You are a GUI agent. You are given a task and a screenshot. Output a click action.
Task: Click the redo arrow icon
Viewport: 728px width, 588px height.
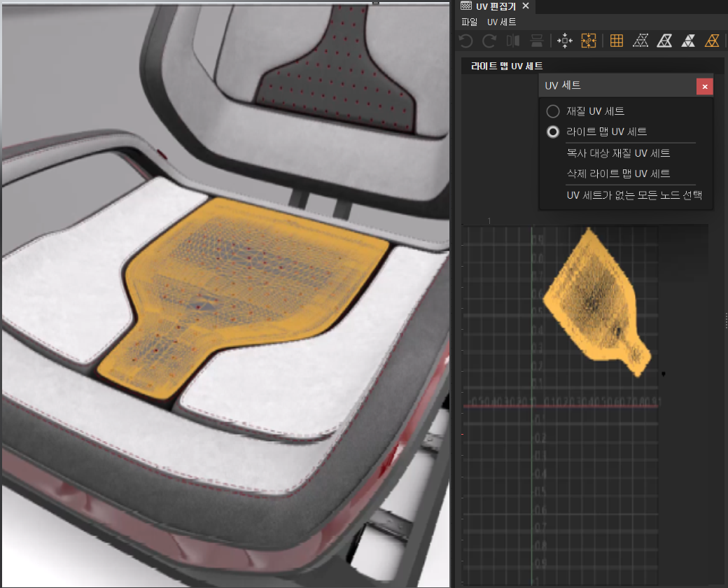pos(489,41)
